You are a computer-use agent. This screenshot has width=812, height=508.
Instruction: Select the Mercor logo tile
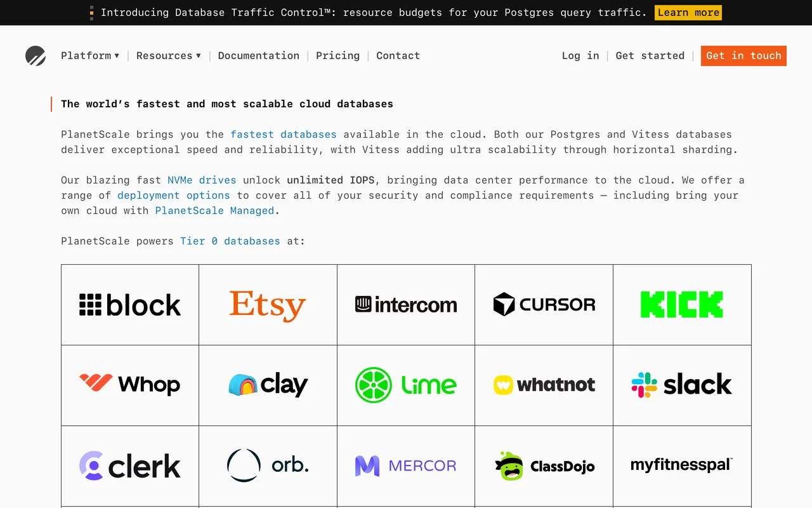(406, 466)
